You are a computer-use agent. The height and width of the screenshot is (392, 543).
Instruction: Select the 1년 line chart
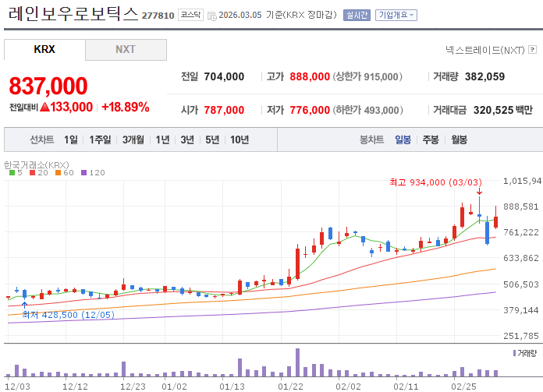tap(162, 139)
